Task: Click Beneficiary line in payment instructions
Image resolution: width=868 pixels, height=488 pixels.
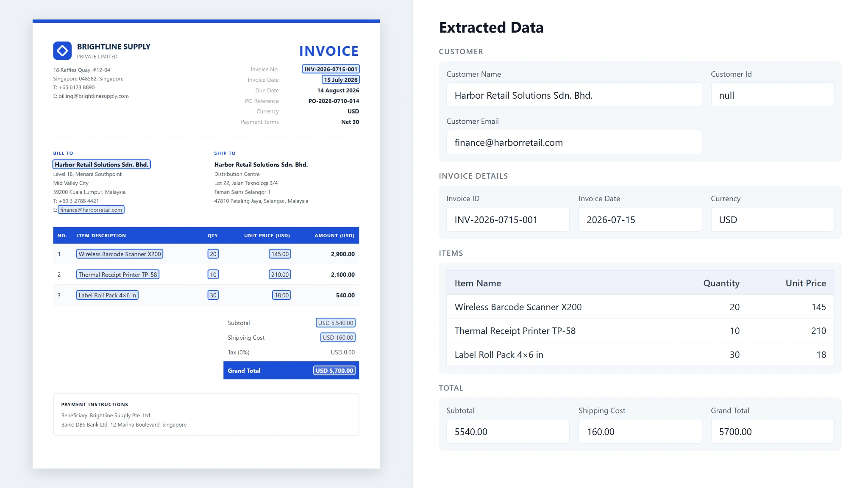Action: click(106, 416)
